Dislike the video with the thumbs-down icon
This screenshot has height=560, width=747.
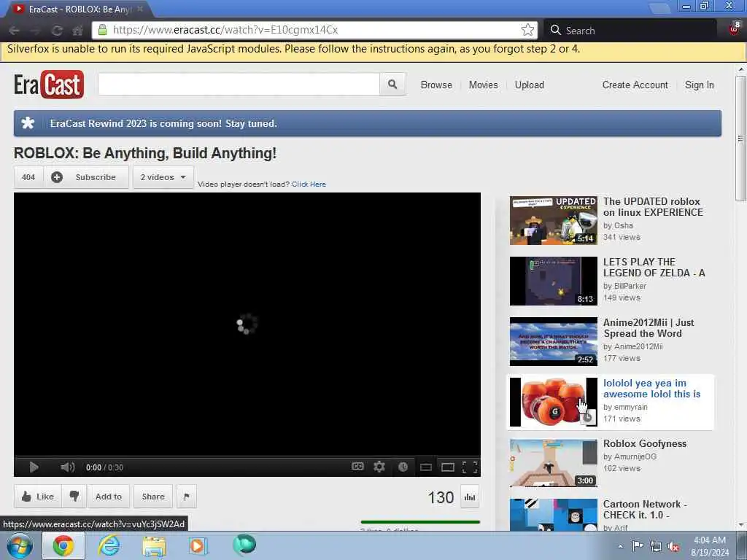pyautogui.click(x=74, y=497)
